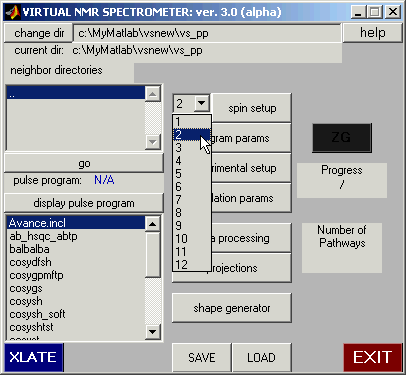Choose 12 in the spin number dropdown
Viewport: 406px width, 375px height.
coord(192,265)
